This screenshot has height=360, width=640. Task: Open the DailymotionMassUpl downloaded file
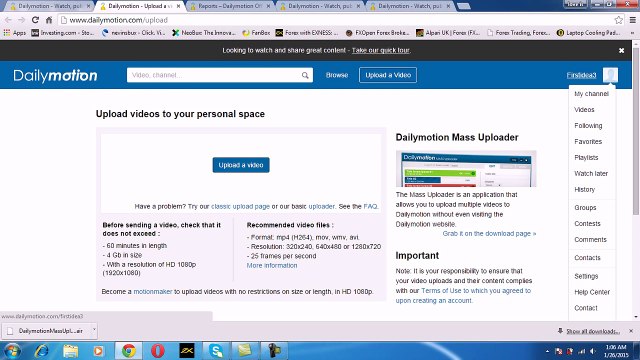(47, 331)
